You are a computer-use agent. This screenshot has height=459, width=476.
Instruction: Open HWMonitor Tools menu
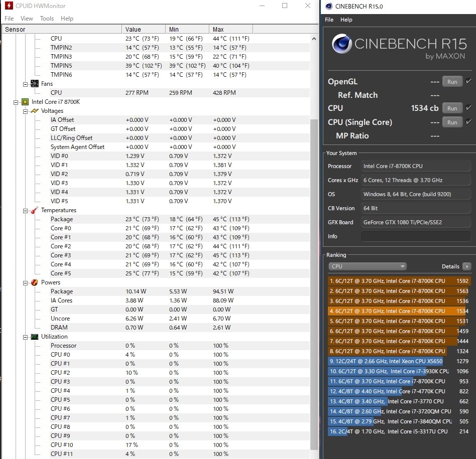pyautogui.click(x=47, y=19)
